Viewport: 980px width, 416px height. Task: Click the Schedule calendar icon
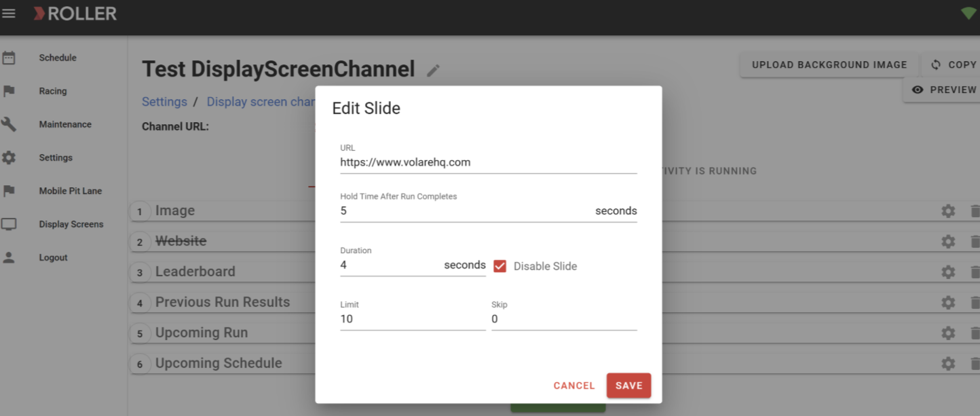coord(9,58)
